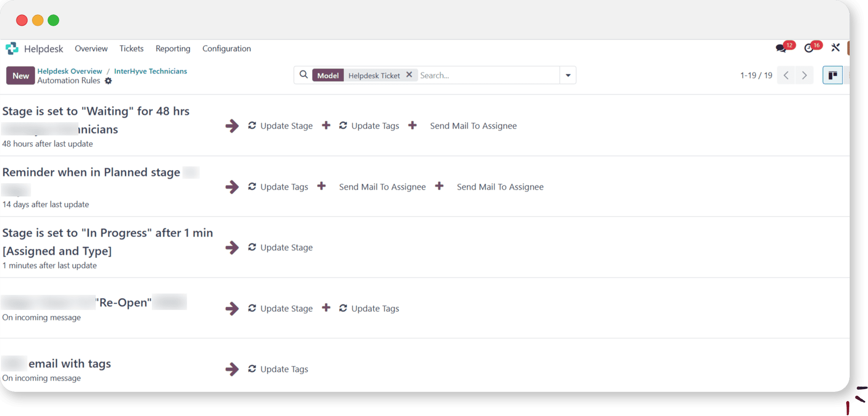Viewport: 868px width, 416px height.
Task: Open the Tickets menu
Action: (131, 48)
